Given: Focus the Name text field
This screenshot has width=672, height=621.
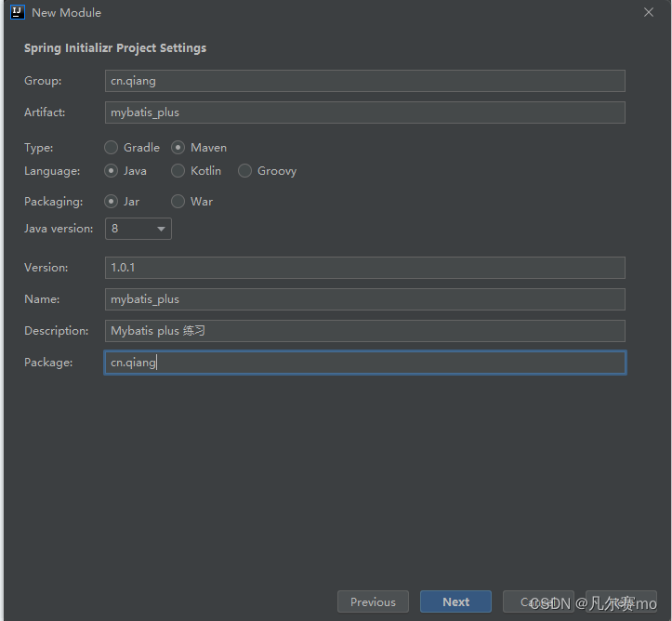Looking at the screenshot, I should [364, 299].
